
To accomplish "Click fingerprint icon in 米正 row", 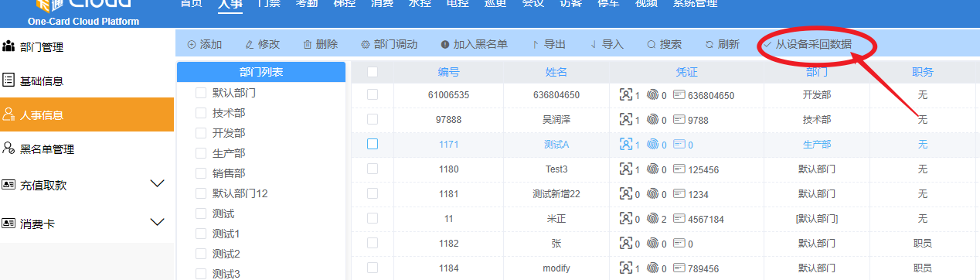I will click(652, 219).
